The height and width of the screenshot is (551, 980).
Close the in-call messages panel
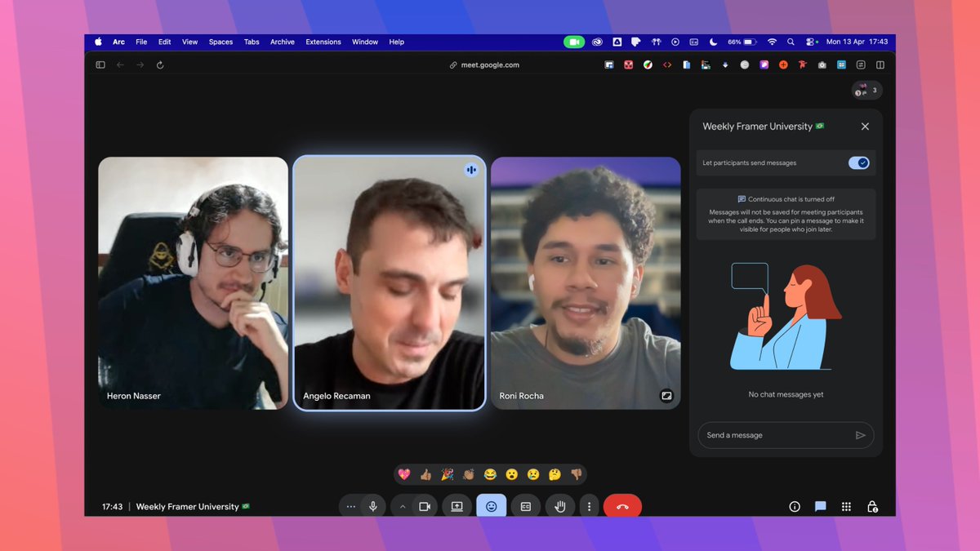coord(865,127)
